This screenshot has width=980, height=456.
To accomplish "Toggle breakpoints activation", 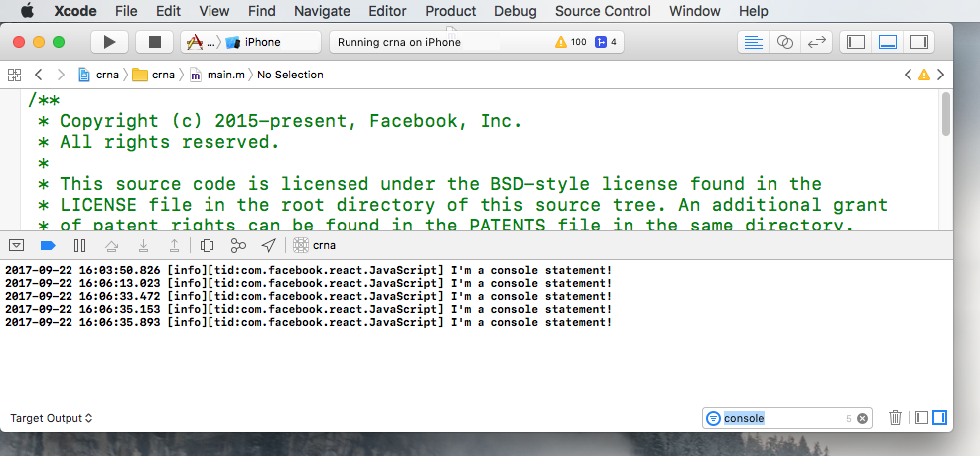I will click(x=48, y=245).
